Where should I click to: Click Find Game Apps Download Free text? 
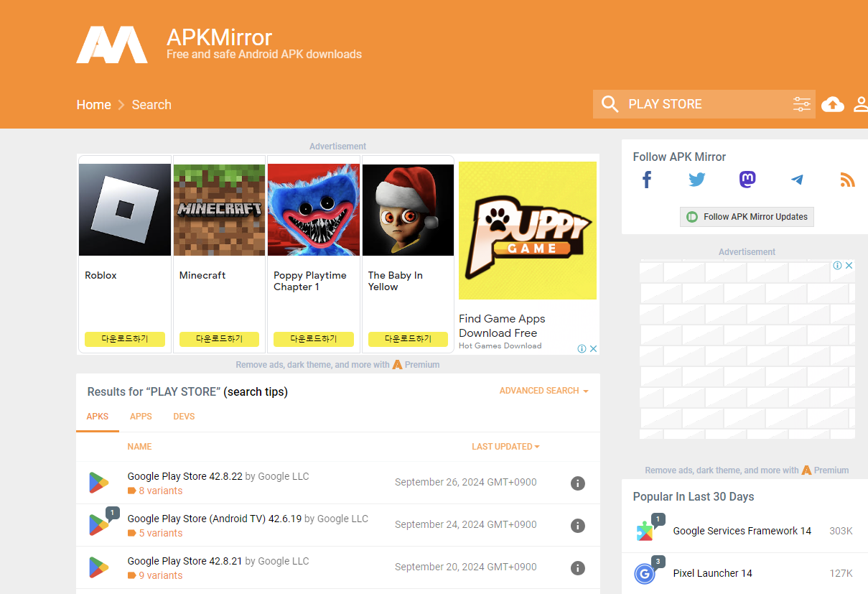point(502,326)
